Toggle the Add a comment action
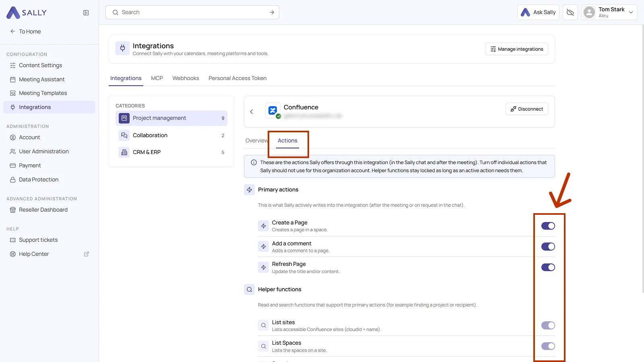Screen dimensions: 644x362 (548, 247)
